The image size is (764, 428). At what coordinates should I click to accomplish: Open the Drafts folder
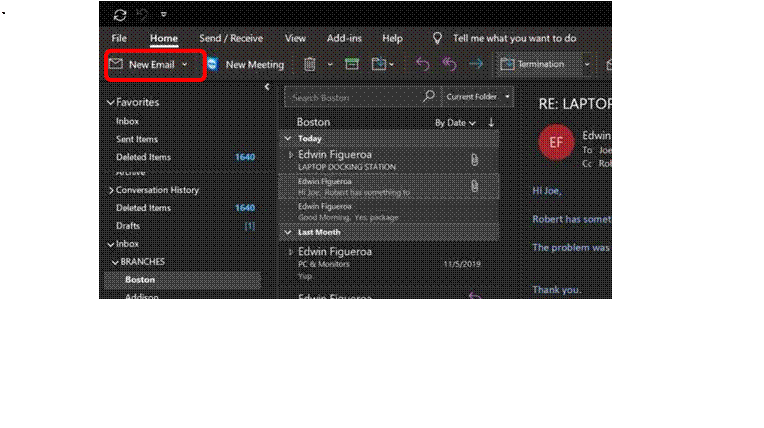pyautogui.click(x=128, y=226)
